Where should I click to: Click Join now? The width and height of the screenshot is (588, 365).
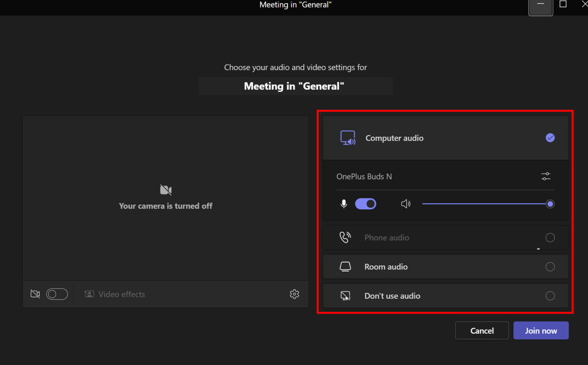tap(541, 330)
